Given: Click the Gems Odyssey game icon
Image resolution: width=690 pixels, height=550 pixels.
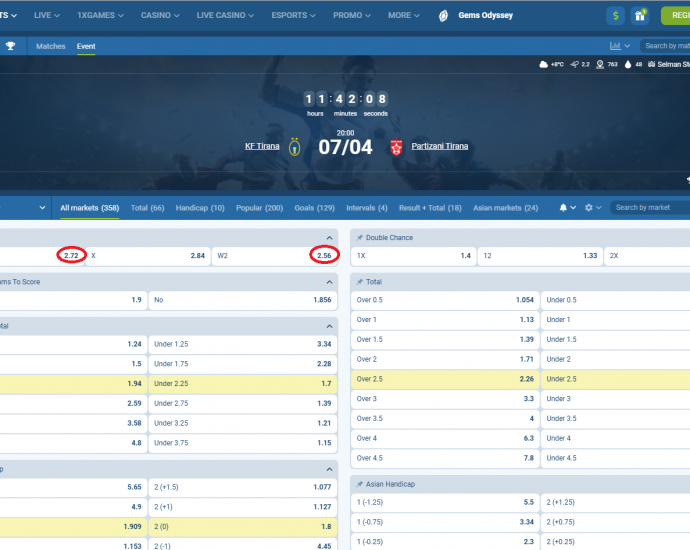Looking at the screenshot, I should (x=443, y=16).
